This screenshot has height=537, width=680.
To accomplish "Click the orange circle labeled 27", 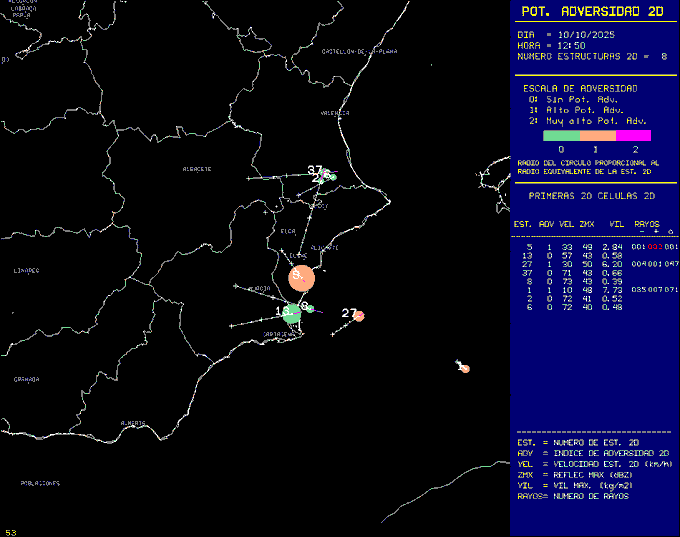I will point(359,316).
